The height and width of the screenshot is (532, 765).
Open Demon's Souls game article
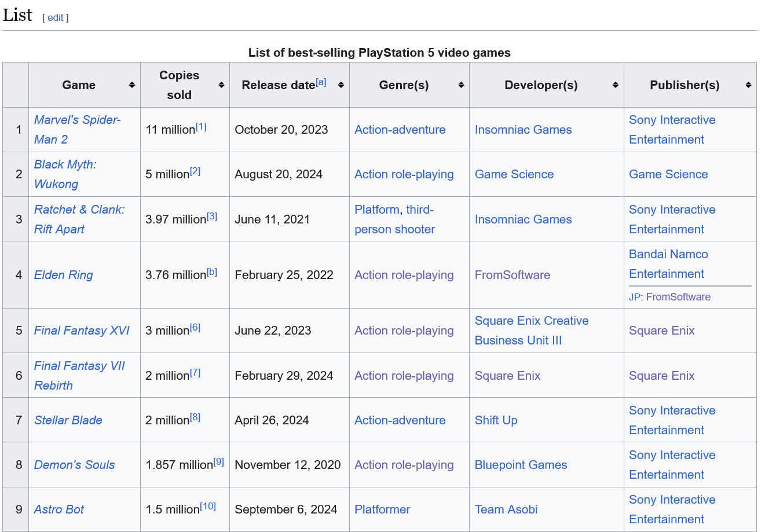(x=74, y=465)
